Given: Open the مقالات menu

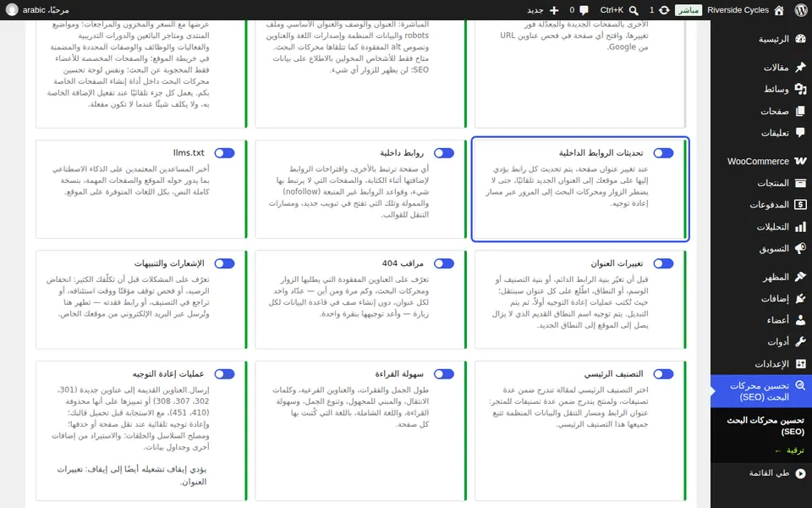Looking at the screenshot, I should point(761,68).
